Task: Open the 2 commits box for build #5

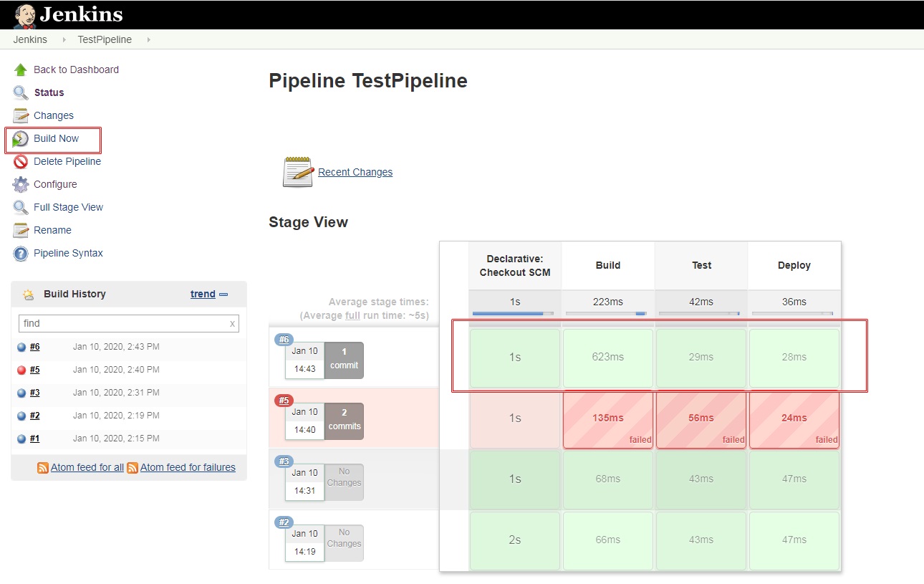Action: point(344,421)
